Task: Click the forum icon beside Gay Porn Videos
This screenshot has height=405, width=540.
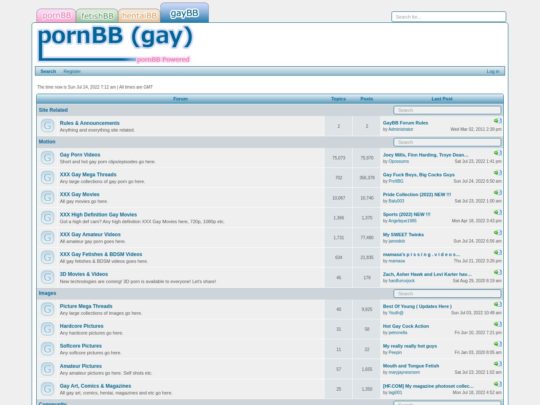Action: pos(48,158)
